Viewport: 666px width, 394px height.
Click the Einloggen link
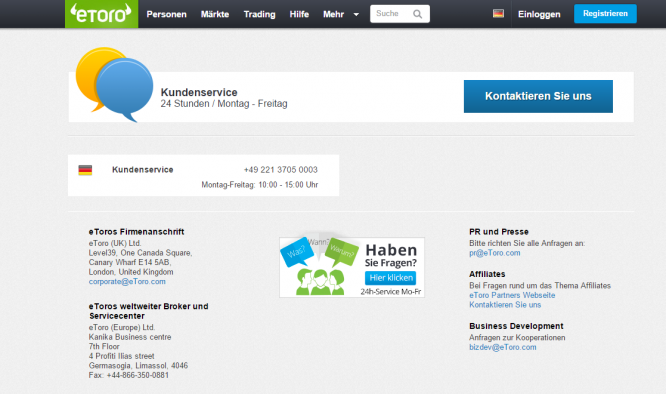(x=539, y=14)
